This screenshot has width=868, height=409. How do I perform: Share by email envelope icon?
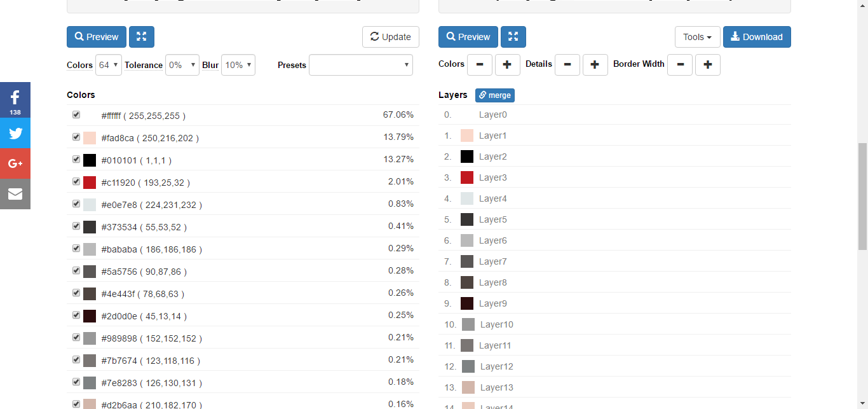pyautogui.click(x=15, y=194)
